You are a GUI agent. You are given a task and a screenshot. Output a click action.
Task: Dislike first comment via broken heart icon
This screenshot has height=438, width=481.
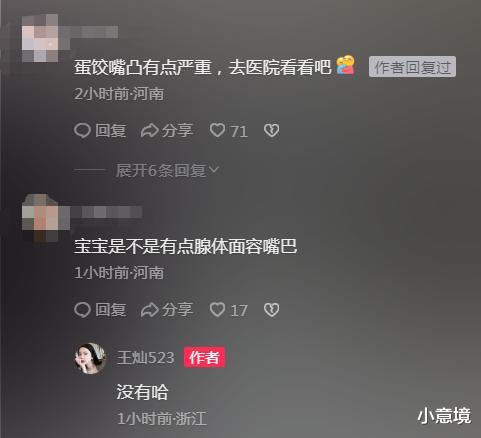pos(272,130)
